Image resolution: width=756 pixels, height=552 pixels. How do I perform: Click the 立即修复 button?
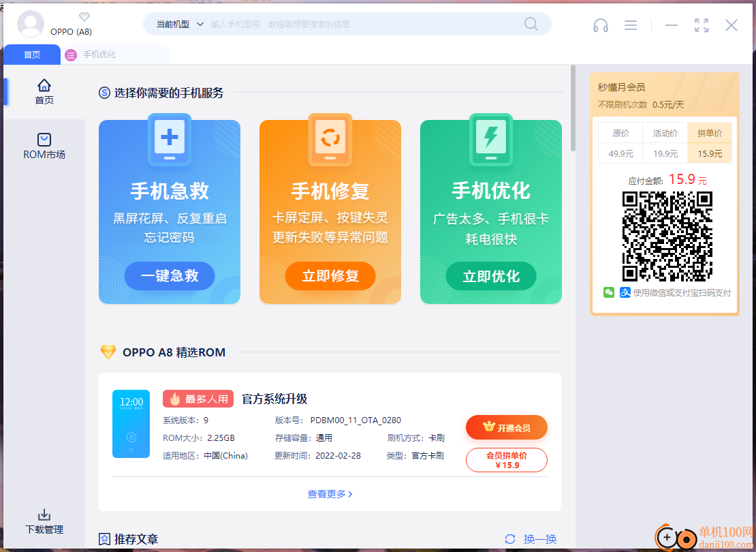[330, 276]
